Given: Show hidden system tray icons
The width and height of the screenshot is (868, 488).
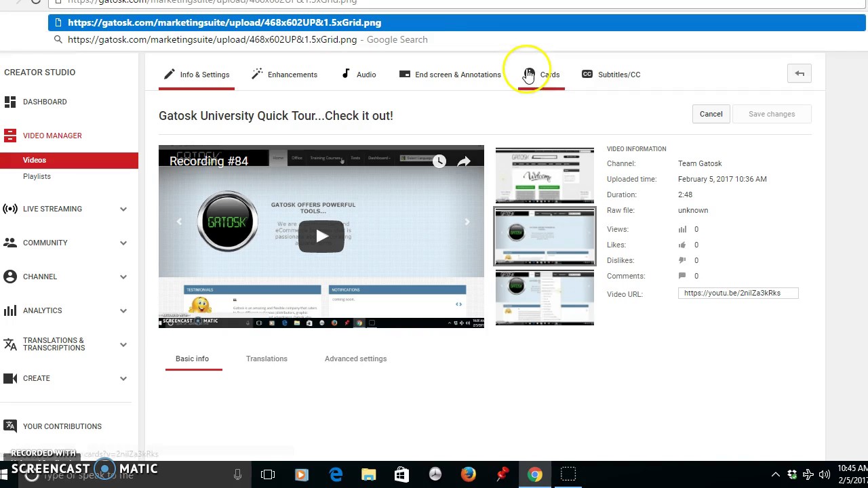Looking at the screenshot, I should tap(776, 474).
